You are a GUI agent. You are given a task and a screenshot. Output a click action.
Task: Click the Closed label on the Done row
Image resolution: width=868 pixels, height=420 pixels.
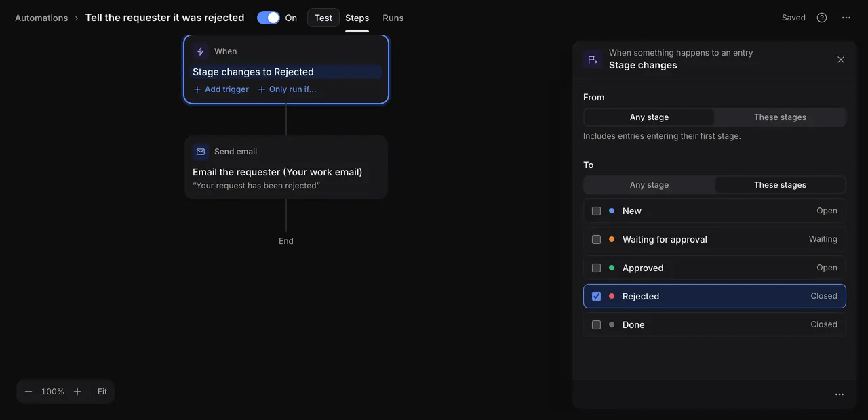tap(824, 324)
